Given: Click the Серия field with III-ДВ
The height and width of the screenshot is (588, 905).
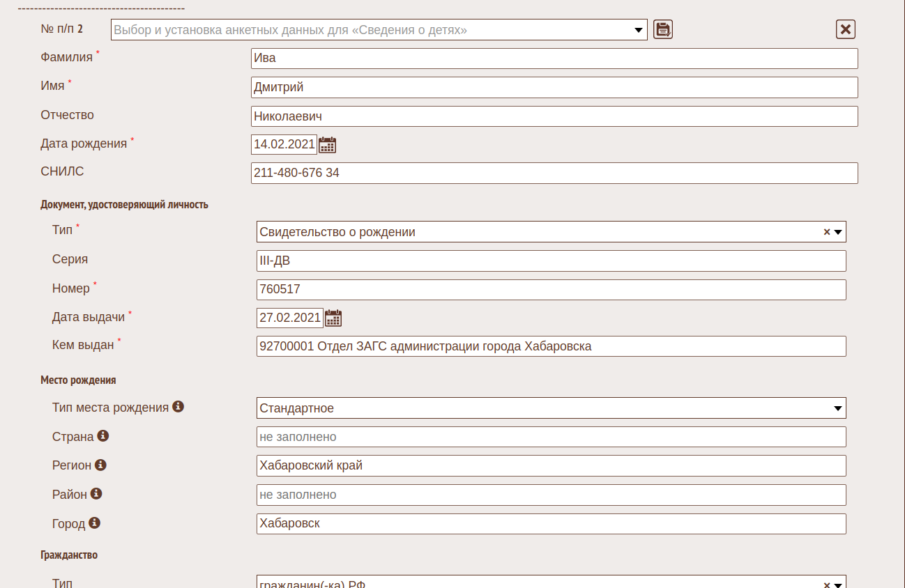Looking at the screenshot, I should coord(551,261).
